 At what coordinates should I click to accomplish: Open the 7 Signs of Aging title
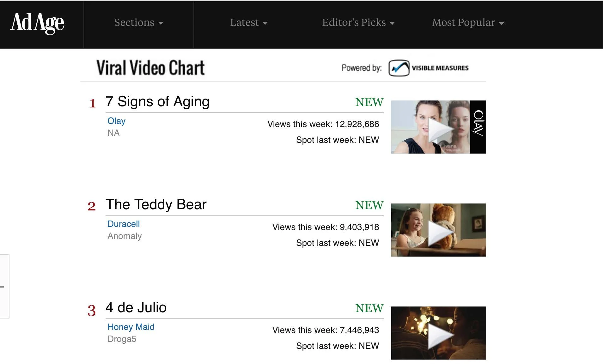(x=157, y=101)
